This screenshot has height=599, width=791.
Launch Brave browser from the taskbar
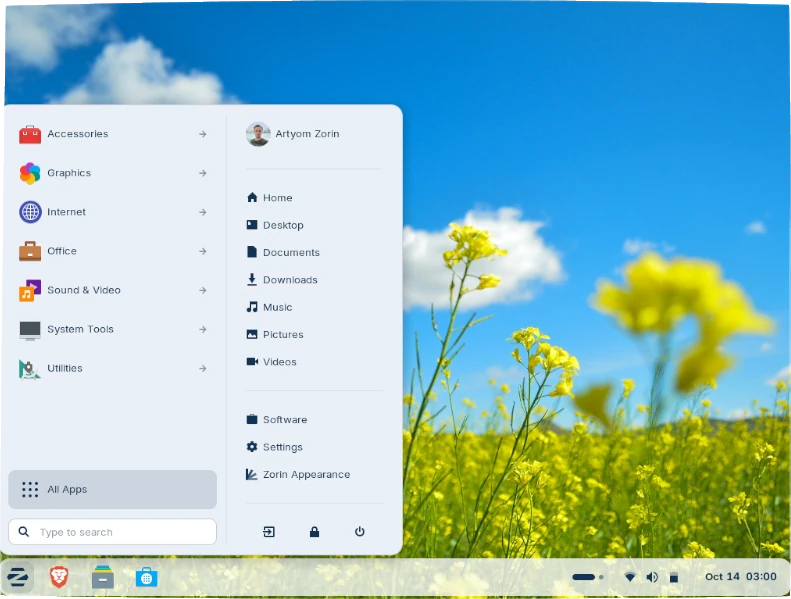tap(59, 577)
